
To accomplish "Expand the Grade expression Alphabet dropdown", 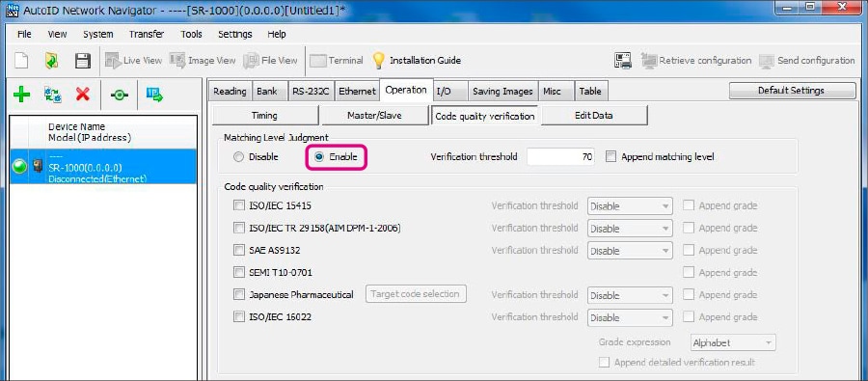I will tap(733, 342).
